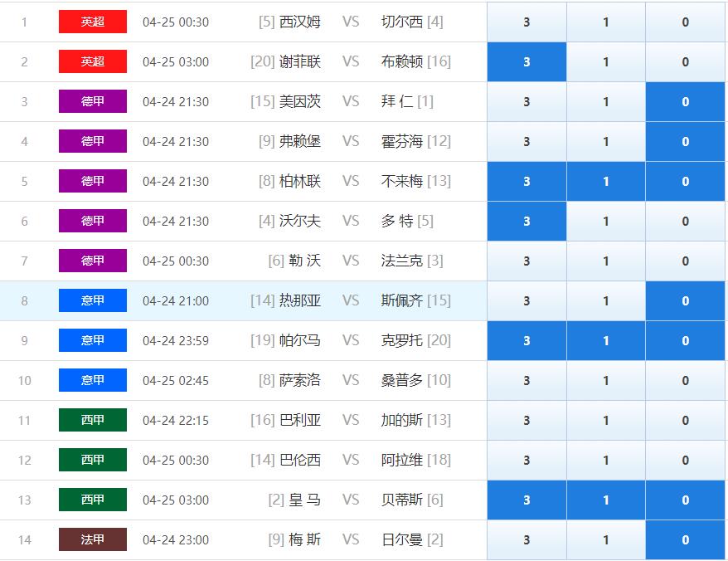Select option 3 for 热那亚 vs 斯佩齐
Viewport: 728px width, 561px height.
[x=527, y=300]
